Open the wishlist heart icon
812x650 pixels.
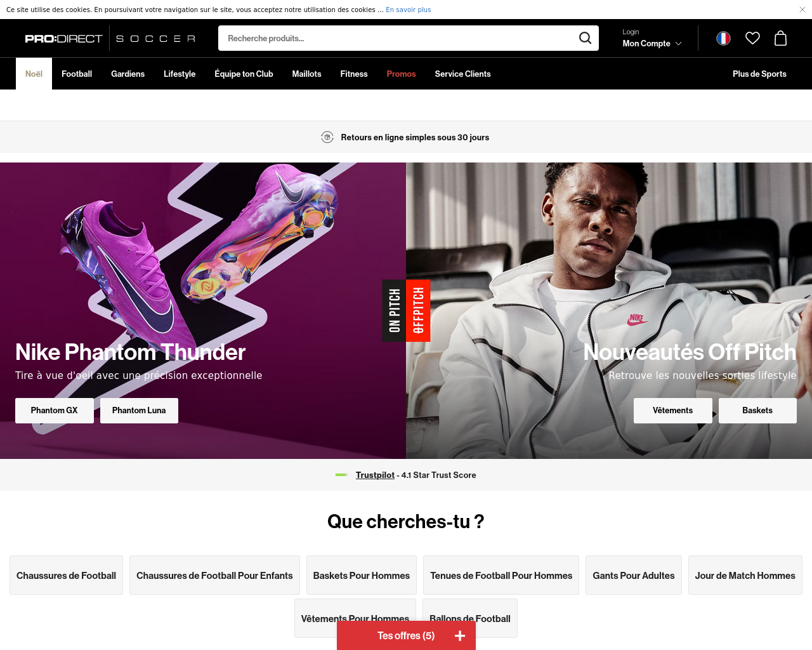click(752, 38)
